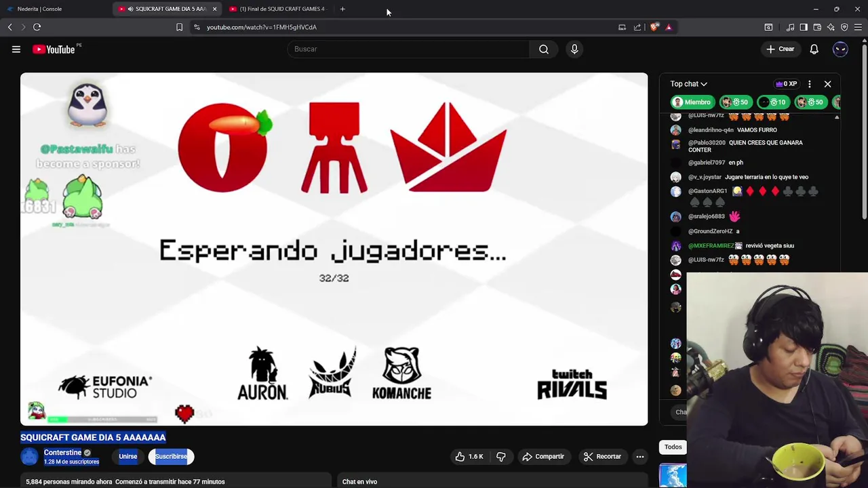The height and width of the screenshot is (488, 868).
Task: Open more actions under the video
Action: 639,456
